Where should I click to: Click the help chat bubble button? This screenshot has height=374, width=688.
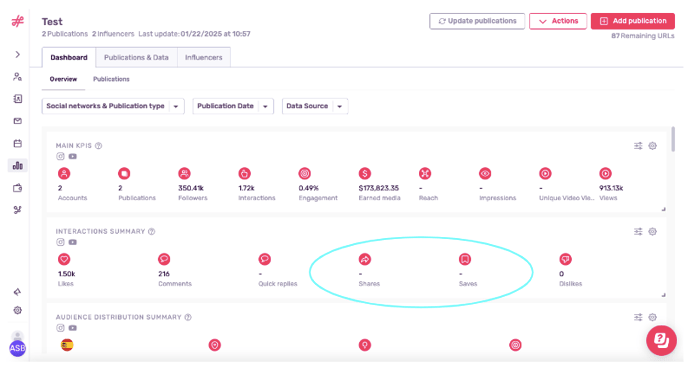coord(661,340)
